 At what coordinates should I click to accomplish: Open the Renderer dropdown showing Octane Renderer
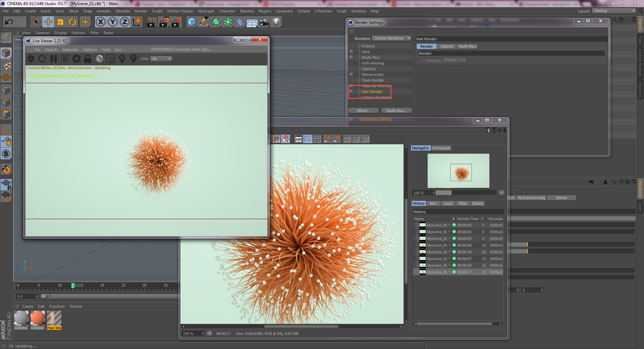(x=392, y=39)
